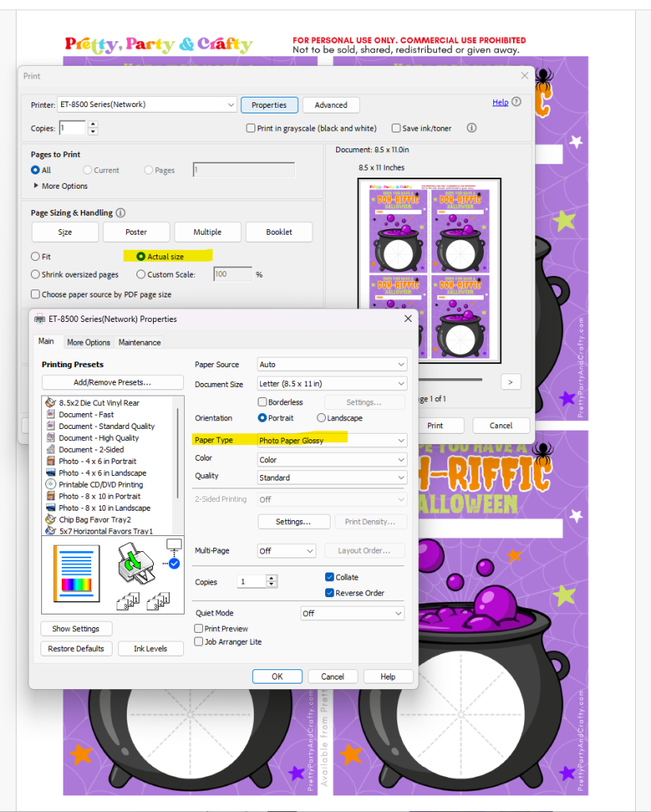Enable Print in grayscale checkbox
Image resolution: width=651 pixels, height=812 pixels.
point(251,128)
